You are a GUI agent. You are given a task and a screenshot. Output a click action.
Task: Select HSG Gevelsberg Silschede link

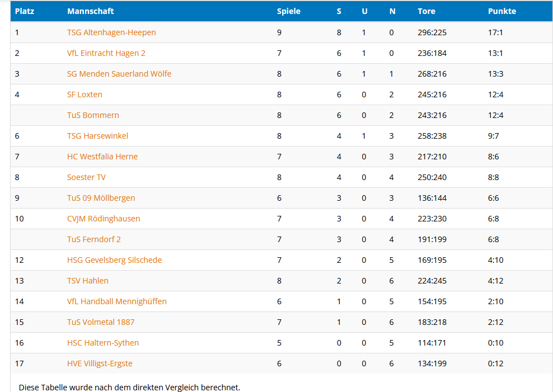coord(114,260)
